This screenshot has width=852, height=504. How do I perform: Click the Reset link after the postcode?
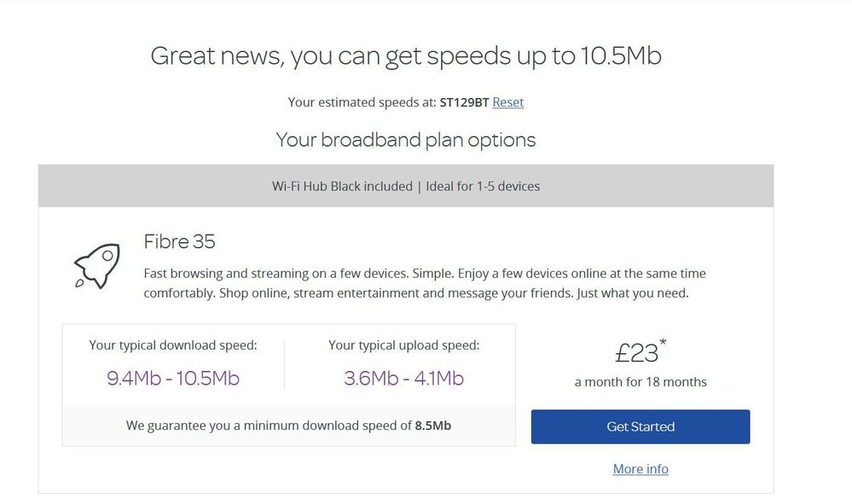click(507, 101)
